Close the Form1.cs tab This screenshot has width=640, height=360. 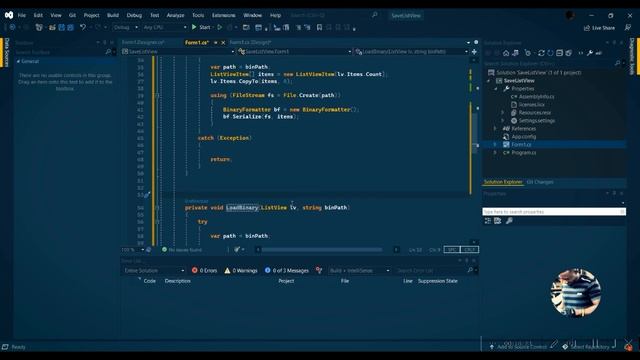(223, 42)
